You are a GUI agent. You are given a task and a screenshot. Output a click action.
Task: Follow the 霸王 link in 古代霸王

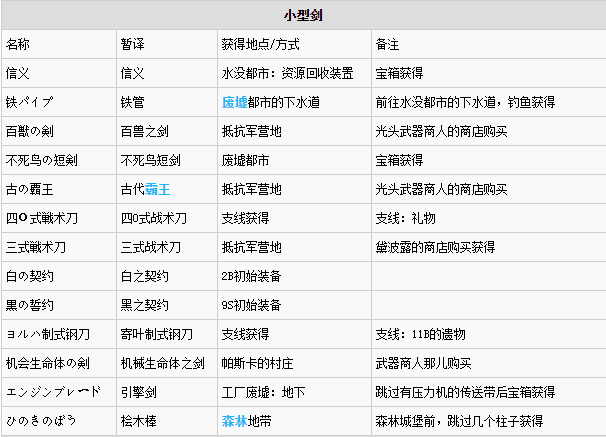click(158, 189)
